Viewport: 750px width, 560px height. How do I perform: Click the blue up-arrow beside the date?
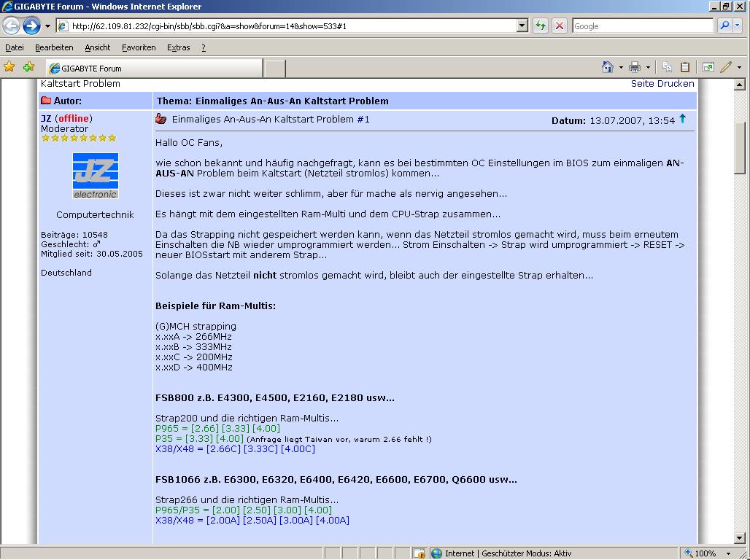[x=683, y=119]
